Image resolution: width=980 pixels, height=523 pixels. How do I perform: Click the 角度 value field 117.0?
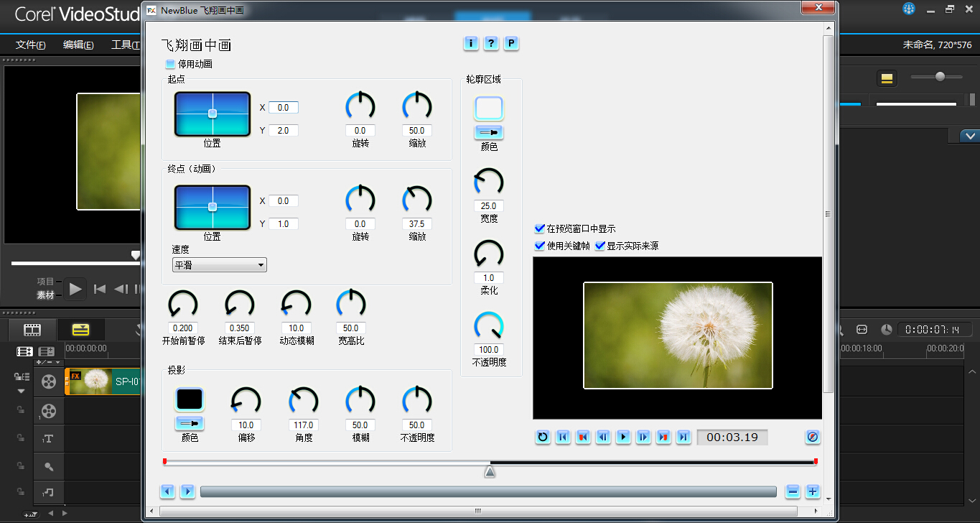click(304, 425)
